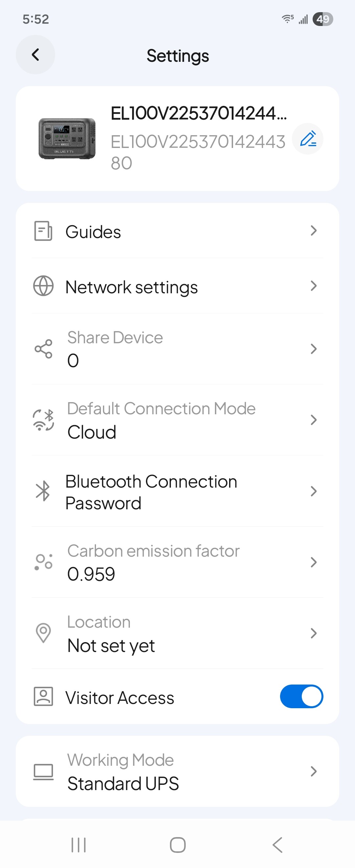Tap the Bluetooth icon for connection password
The image size is (355, 868).
click(43, 491)
